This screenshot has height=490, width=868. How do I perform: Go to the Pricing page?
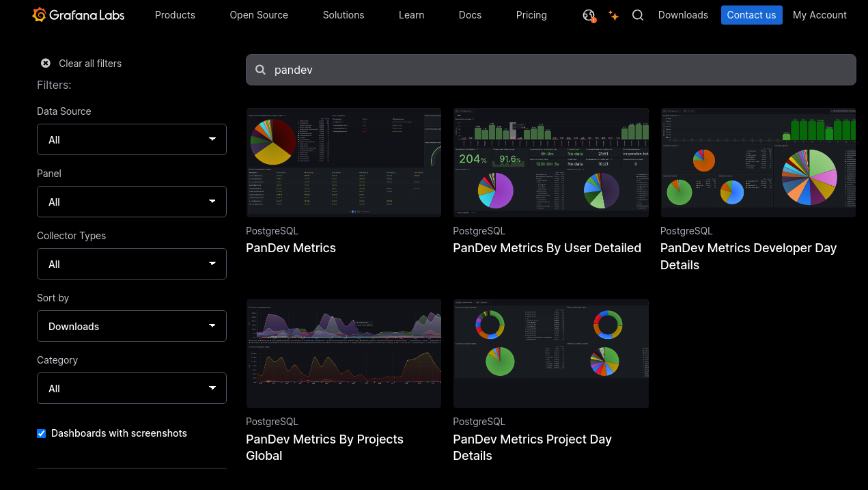pos(531,15)
